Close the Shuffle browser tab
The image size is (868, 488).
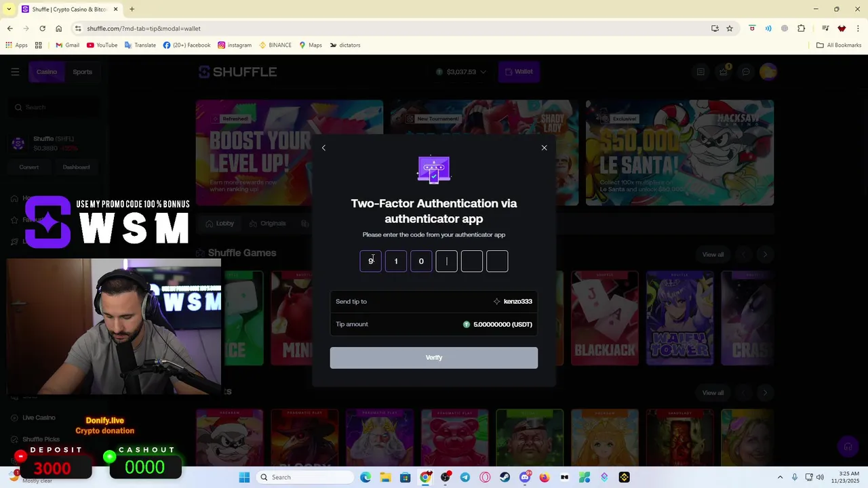[x=115, y=9]
